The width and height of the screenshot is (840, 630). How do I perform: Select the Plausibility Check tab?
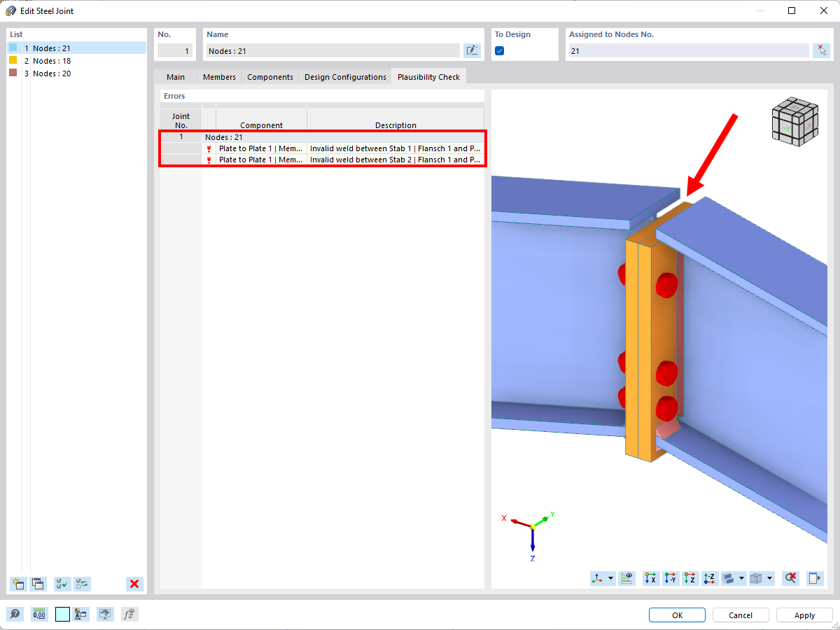(428, 77)
